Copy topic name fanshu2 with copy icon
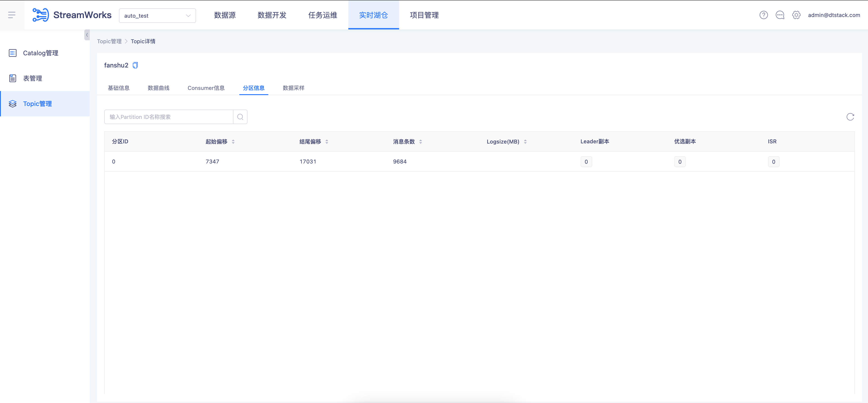The height and width of the screenshot is (403, 868). click(x=135, y=65)
